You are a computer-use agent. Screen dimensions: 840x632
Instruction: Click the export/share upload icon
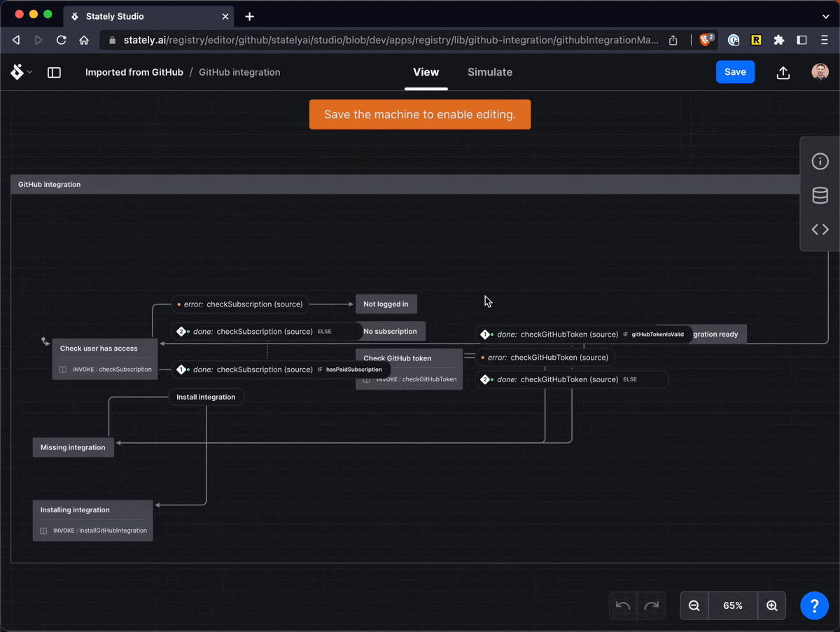783,72
